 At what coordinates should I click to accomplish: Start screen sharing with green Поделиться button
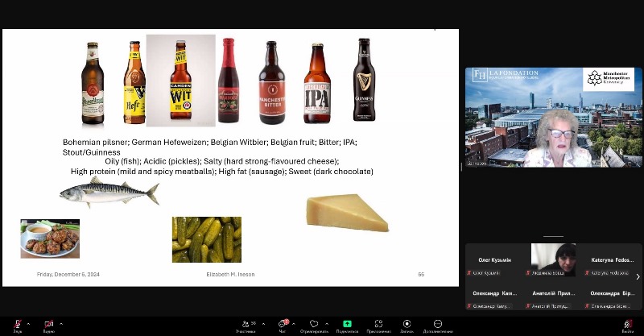(x=347, y=326)
